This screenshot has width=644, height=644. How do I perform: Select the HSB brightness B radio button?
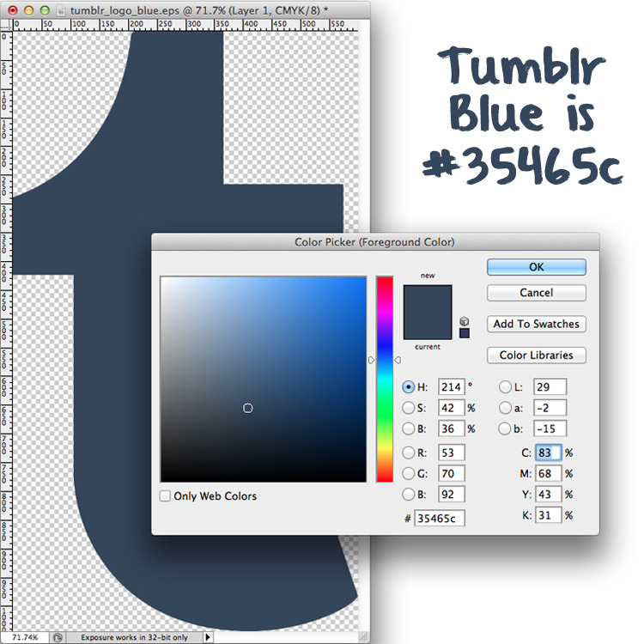[x=408, y=428]
